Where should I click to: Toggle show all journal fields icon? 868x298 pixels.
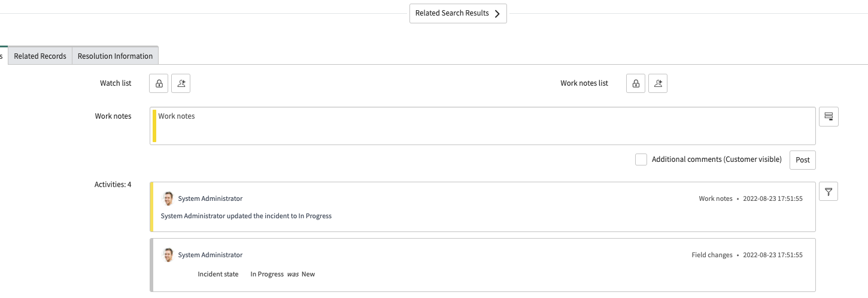(x=828, y=117)
